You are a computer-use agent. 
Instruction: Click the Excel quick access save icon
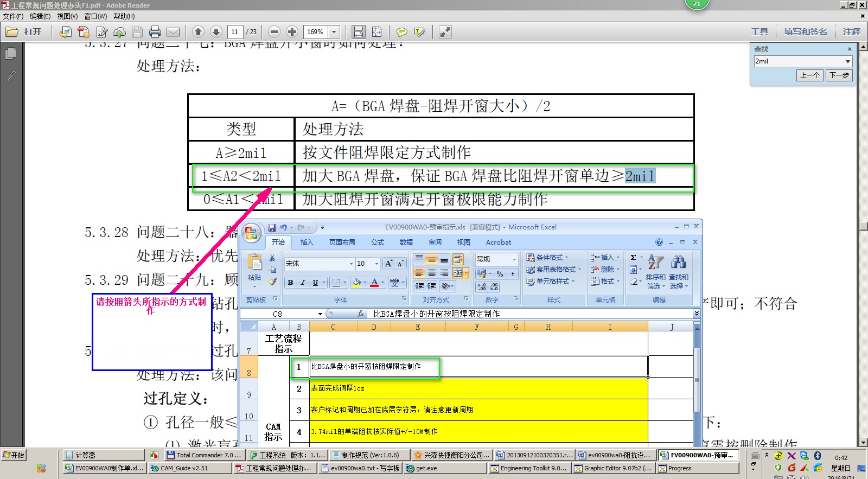pyautogui.click(x=272, y=227)
